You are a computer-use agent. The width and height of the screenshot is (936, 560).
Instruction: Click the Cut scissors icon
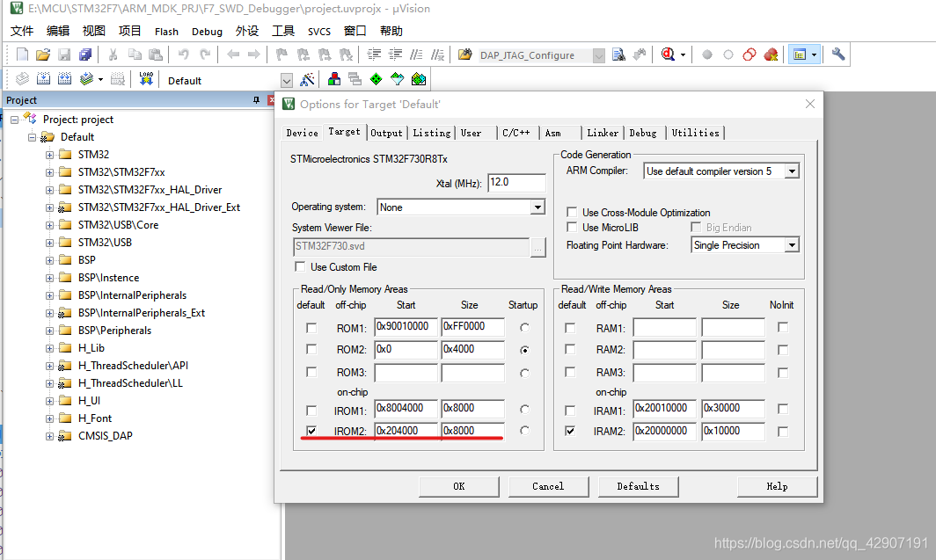coord(113,55)
